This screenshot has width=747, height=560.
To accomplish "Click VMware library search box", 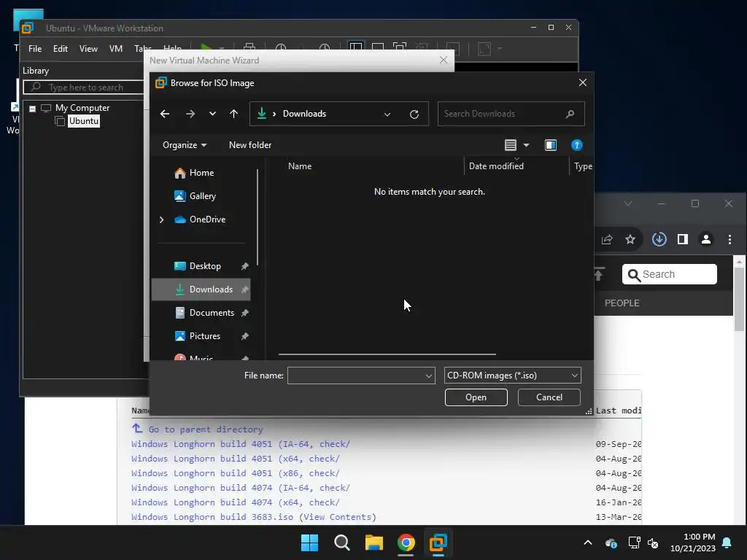I will click(84, 87).
